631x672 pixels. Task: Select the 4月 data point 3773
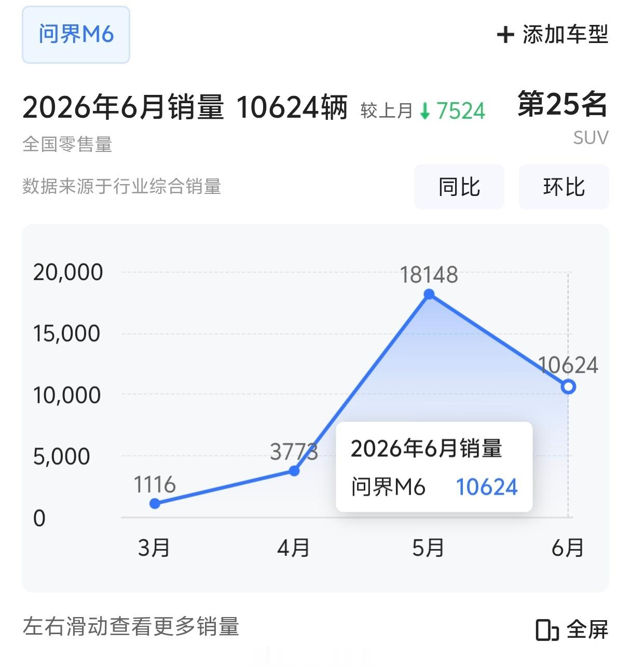[x=294, y=471]
